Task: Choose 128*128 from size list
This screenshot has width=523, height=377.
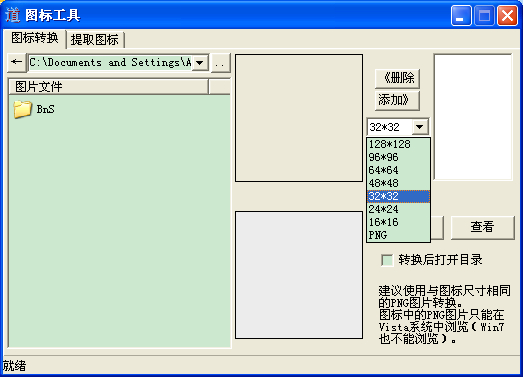Action: (398, 144)
